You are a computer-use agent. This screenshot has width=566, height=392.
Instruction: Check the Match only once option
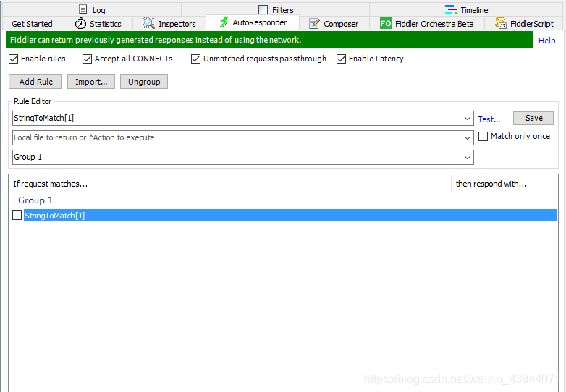point(483,136)
